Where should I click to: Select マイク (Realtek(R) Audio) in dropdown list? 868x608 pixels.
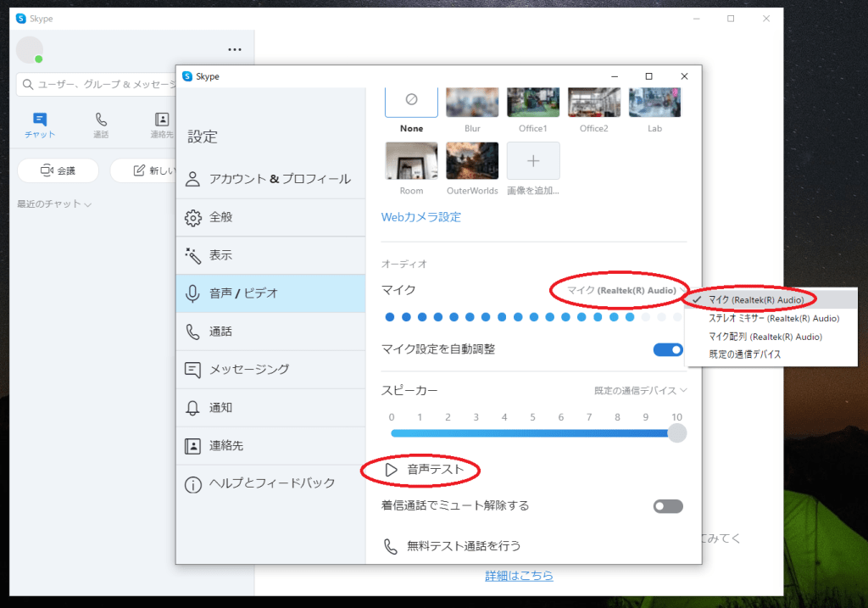click(771, 299)
